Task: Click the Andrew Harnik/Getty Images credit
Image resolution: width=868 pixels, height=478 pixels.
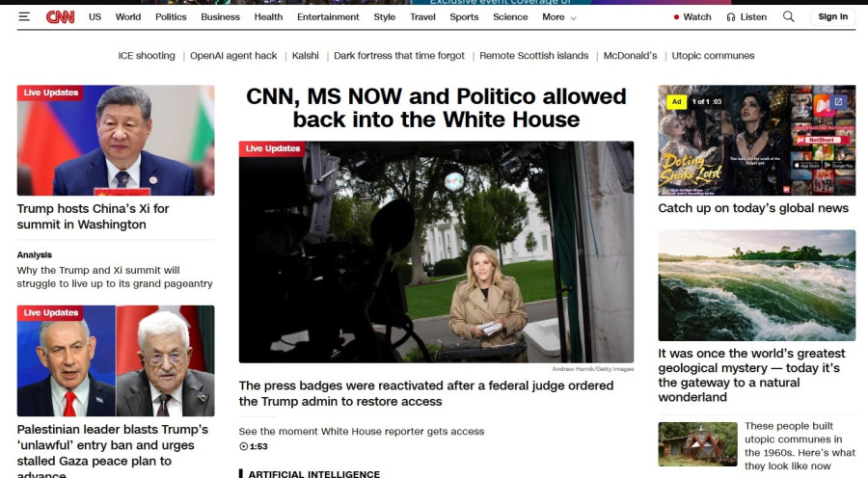Action: [x=593, y=369]
